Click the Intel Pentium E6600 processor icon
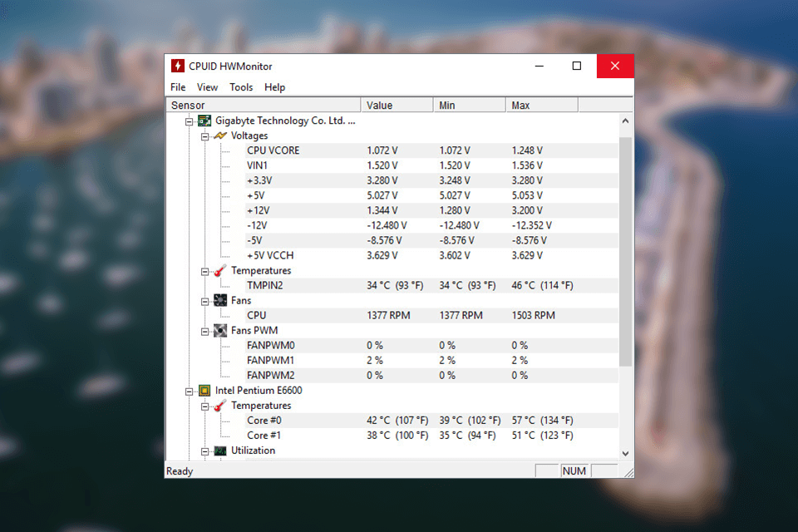Screen dimensions: 798x532 pos(204,390)
